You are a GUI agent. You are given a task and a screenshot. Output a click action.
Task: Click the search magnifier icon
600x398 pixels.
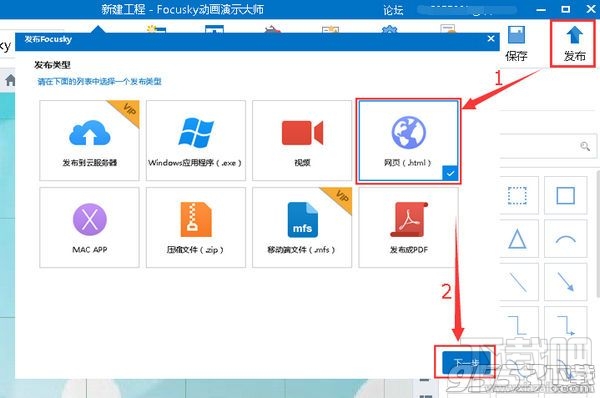coord(585,146)
